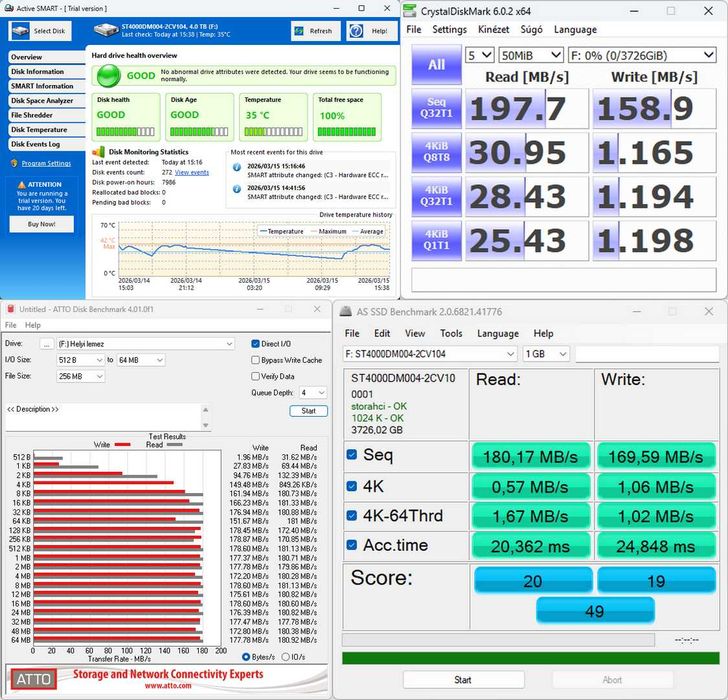This screenshot has height=700, width=728.
Task: Run the 4KiB Q8T8 test
Action: [x=436, y=152]
